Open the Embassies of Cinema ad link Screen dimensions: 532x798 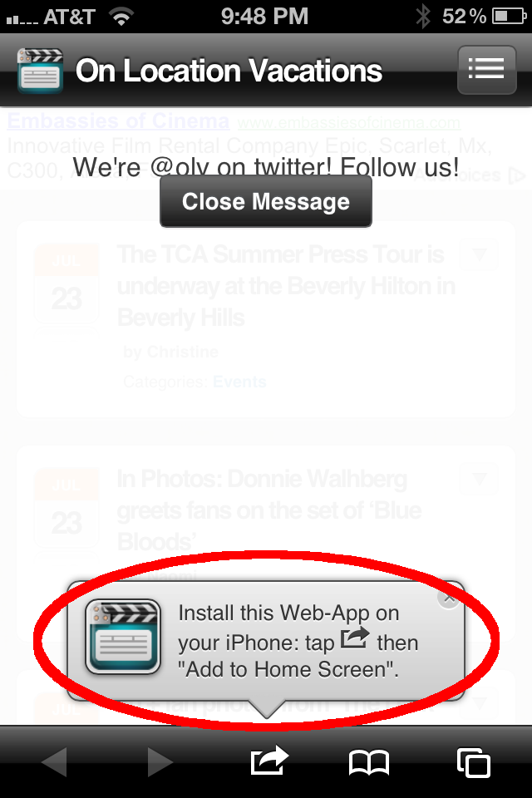[118, 121]
